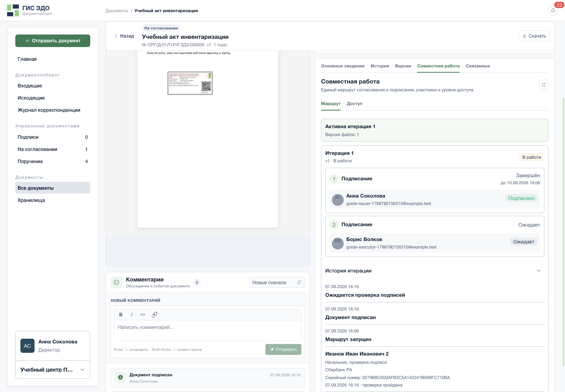Select the Совместная работа tab
565x392 pixels.
pos(438,66)
